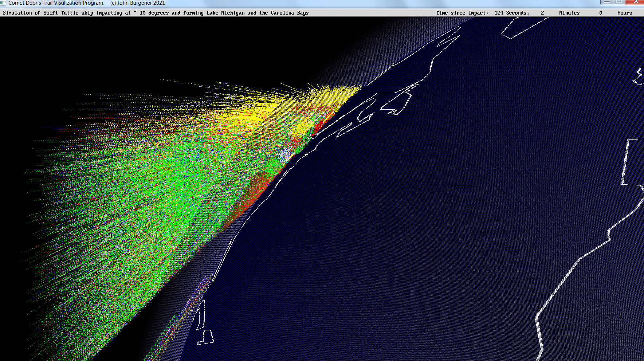644x361 pixels.
Task: Click the '(c) John Burgener 2021' copyright text
Action: coord(137,3)
